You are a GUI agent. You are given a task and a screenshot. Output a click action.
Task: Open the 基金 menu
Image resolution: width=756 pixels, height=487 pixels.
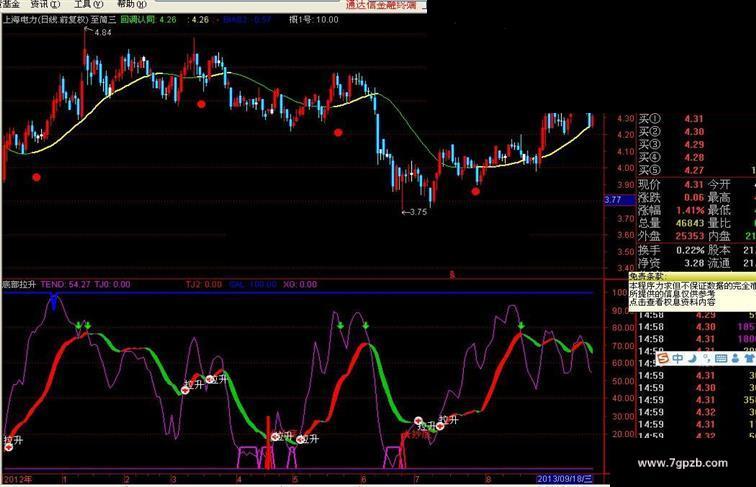pyautogui.click(x=10, y=4)
